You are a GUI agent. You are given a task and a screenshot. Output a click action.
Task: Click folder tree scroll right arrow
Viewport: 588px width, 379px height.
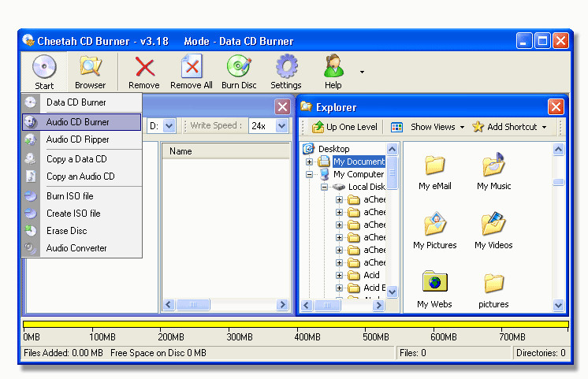[x=379, y=306]
